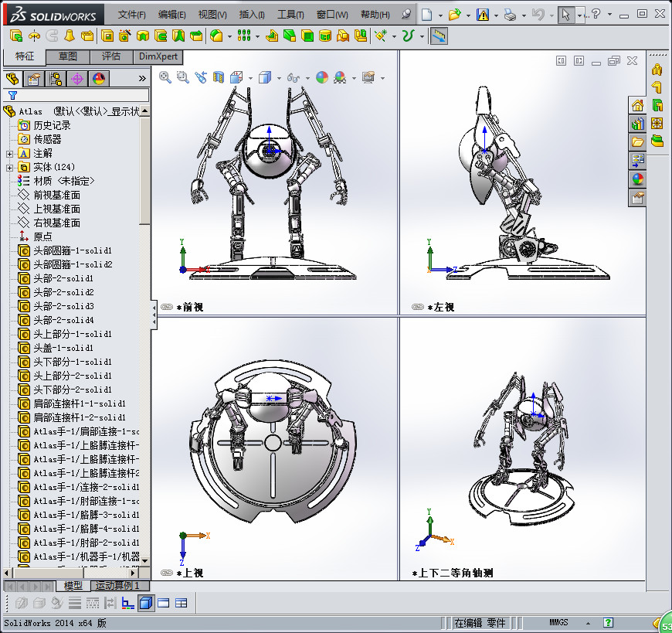Open the display style dropdown arrow
The image size is (672, 633).
pyautogui.click(x=278, y=77)
